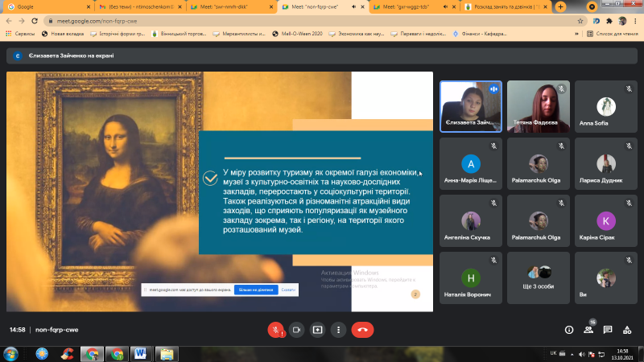The height and width of the screenshot is (362, 644).
Task: Select your own 'Ви' tile
Action: pos(606,278)
